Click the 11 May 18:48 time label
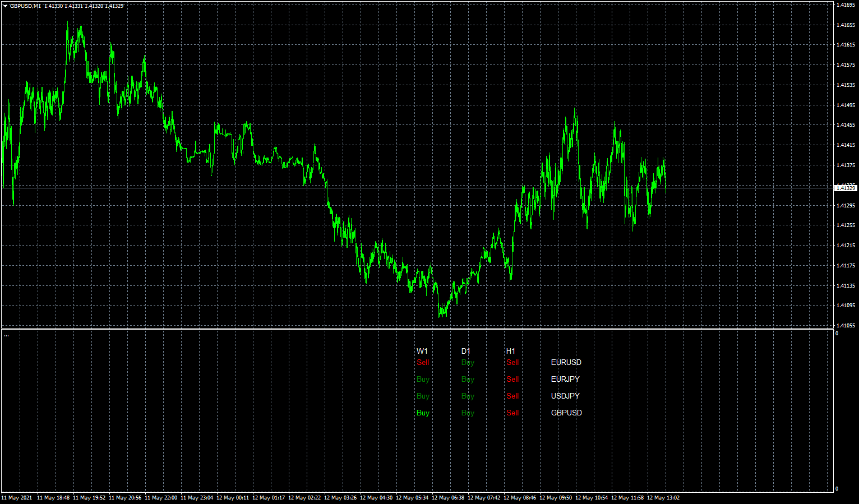This screenshot has width=859, height=504. point(53,497)
